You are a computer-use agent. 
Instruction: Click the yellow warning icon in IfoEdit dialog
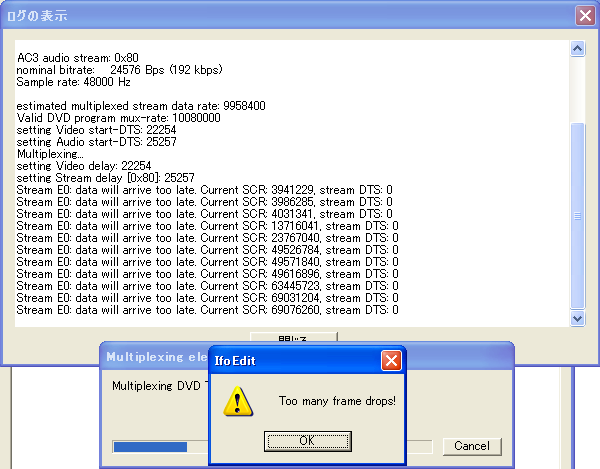237,401
